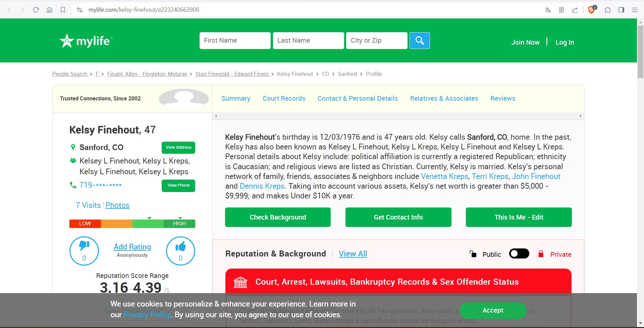Click People Search breadcrumb

point(70,74)
